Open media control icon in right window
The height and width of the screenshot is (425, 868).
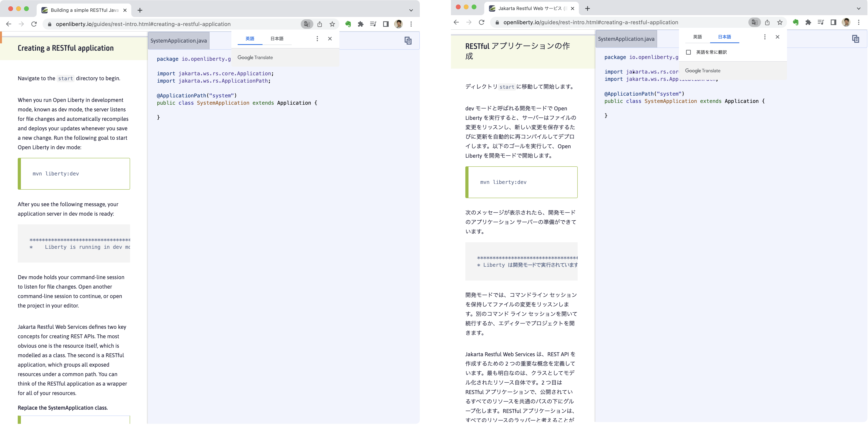click(821, 22)
